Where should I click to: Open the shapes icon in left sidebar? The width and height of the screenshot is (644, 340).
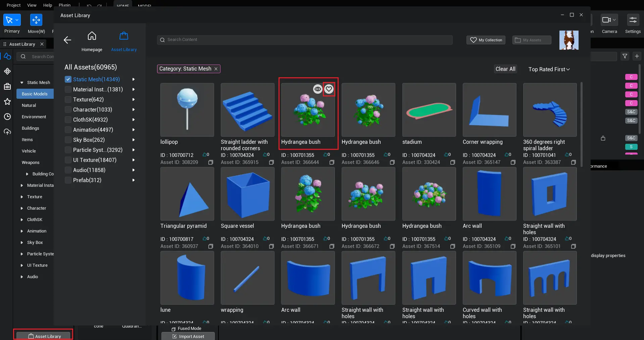coord(7,56)
